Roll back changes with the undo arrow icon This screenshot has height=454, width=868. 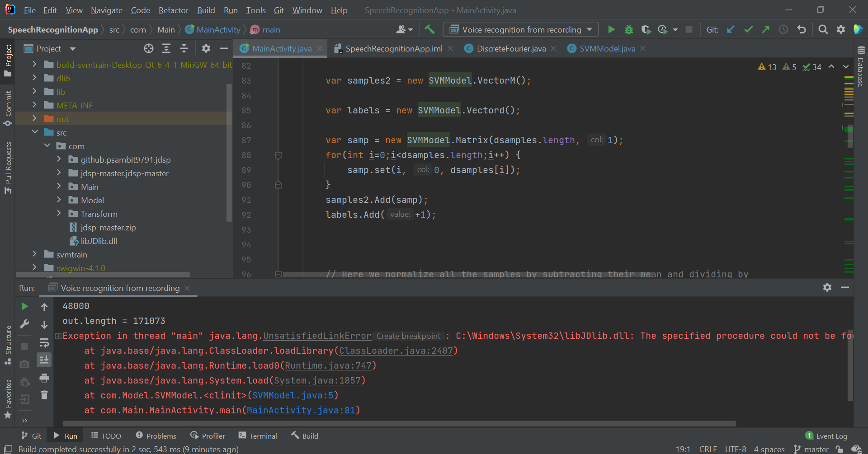[802, 29]
